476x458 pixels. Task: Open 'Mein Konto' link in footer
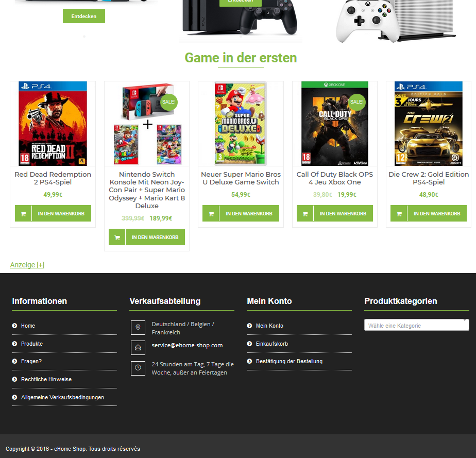tap(269, 326)
